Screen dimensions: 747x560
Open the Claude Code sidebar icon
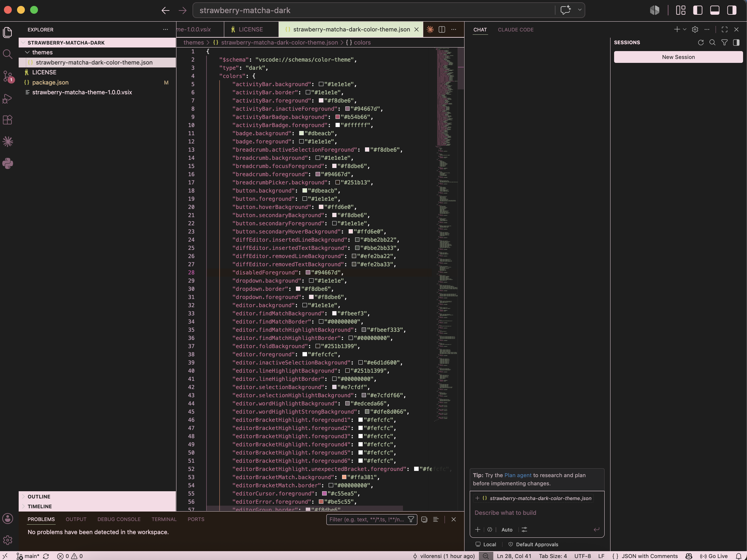click(8, 141)
